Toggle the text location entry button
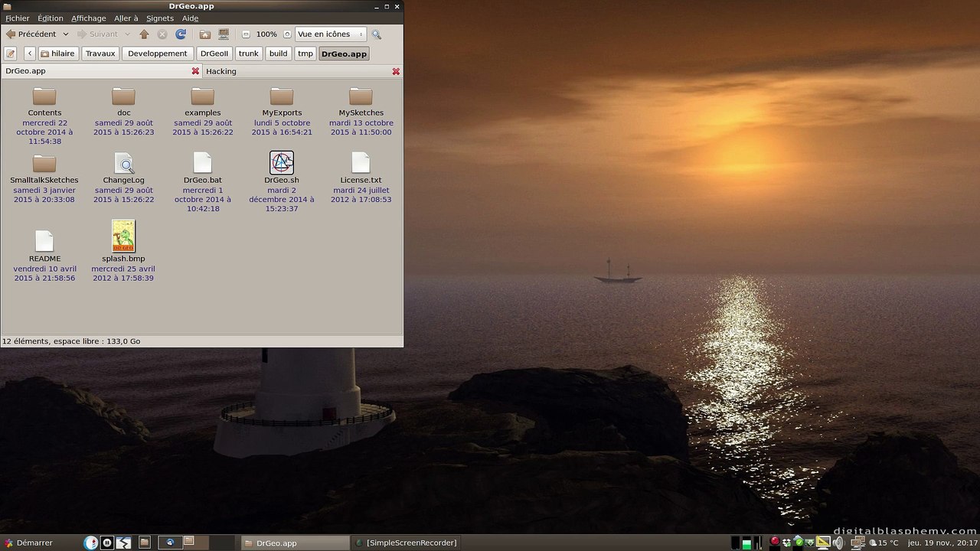The image size is (980, 551). coord(10,54)
